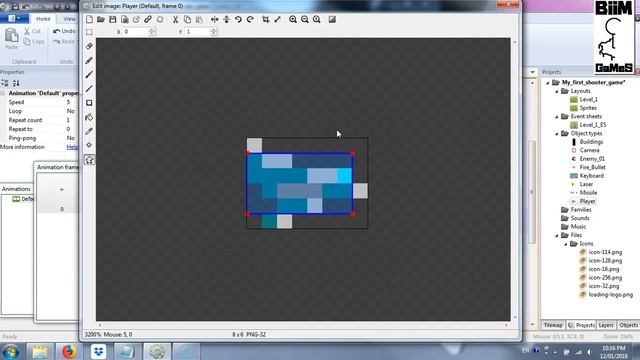
Task: Click the Cut scissors icon in the image editor
Action: click(175, 19)
